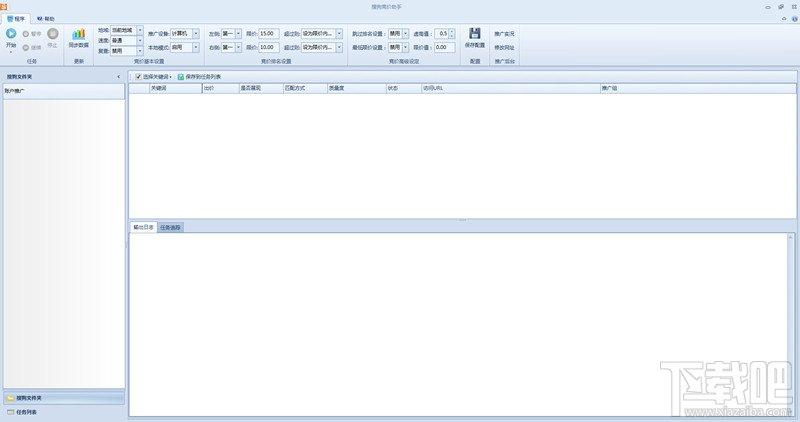Collapse the ribbon with the up-arrow icon

click(784, 19)
